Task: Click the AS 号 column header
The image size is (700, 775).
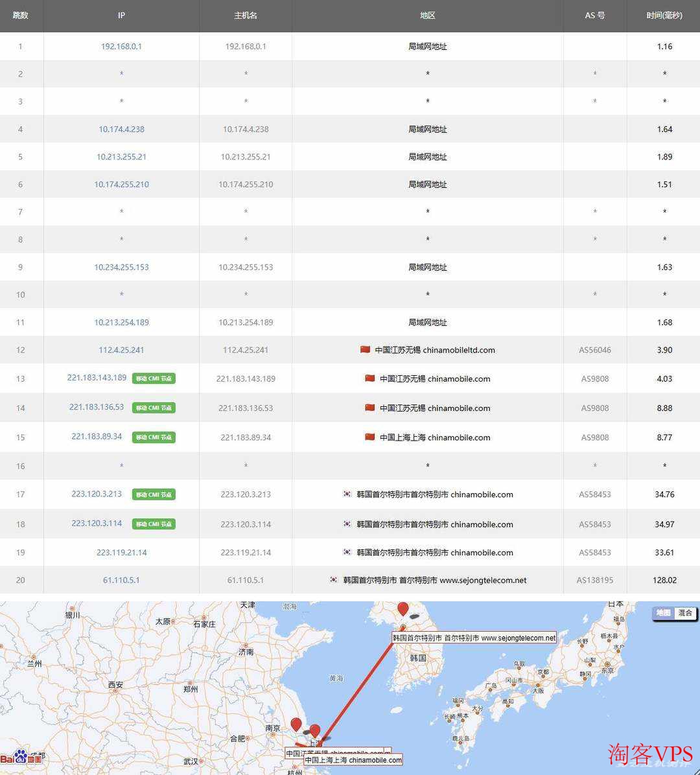Action: click(x=595, y=16)
